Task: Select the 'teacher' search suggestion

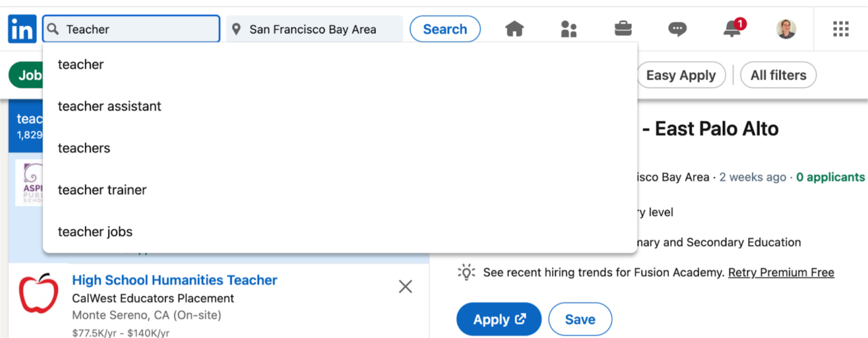Action: 81,65
